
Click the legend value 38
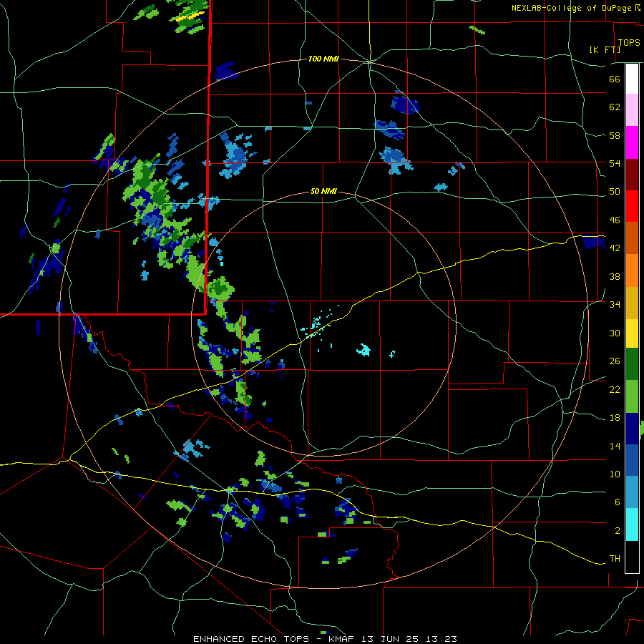[615, 276]
